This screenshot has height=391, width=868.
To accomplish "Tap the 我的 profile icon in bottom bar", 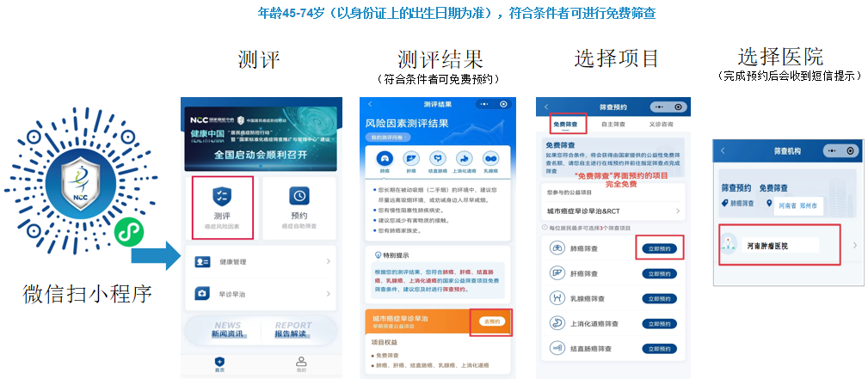I will 300,364.
